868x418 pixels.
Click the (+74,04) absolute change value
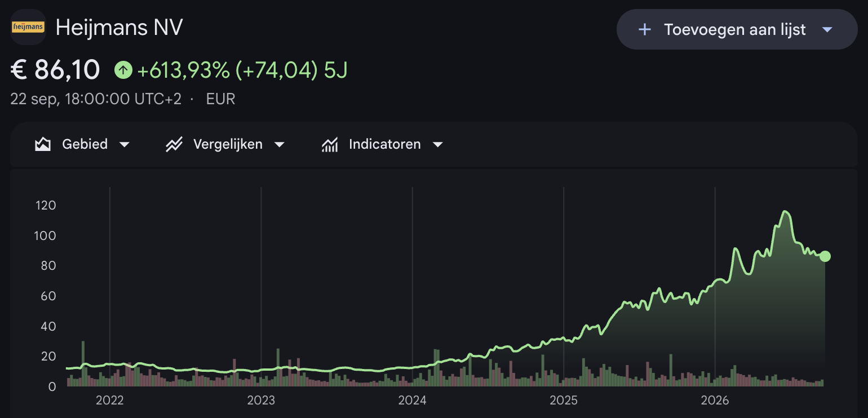click(x=276, y=70)
